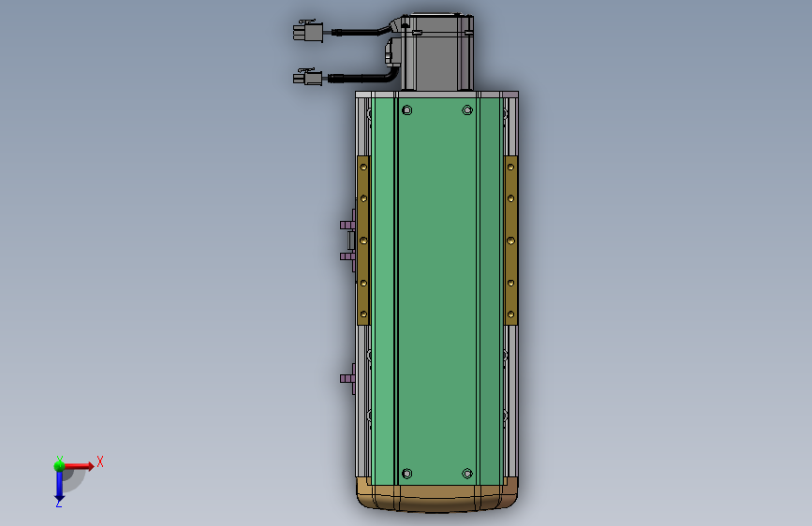Select the left brass mounting strip
812x526 pixels.
363,241
